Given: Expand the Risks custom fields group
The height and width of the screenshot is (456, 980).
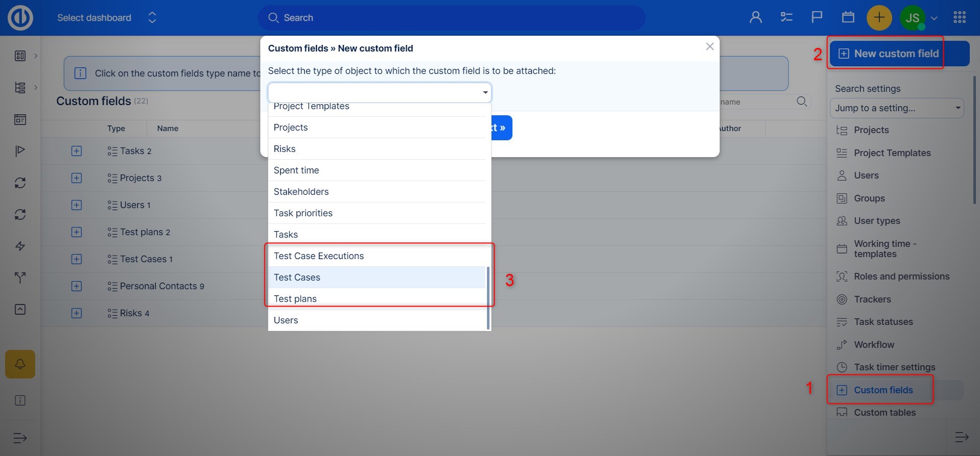Looking at the screenshot, I should click(77, 313).
